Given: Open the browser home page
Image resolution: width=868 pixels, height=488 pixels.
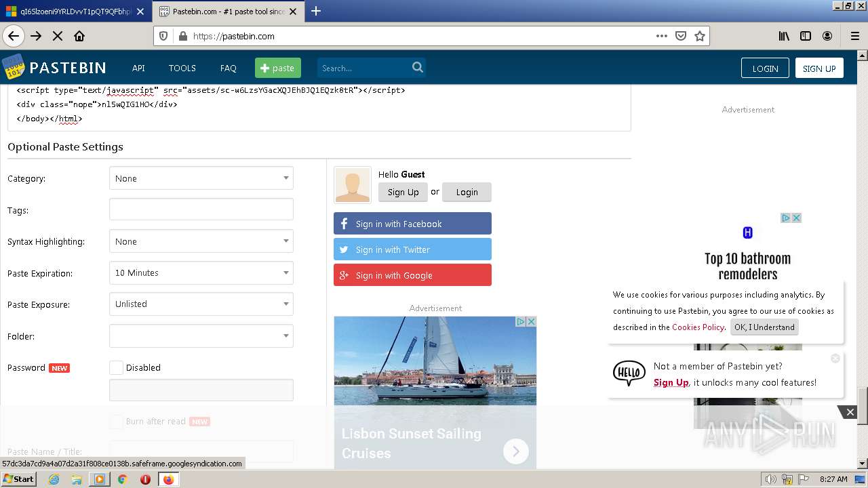Looking at the screenshot, I should pos(79,36).
